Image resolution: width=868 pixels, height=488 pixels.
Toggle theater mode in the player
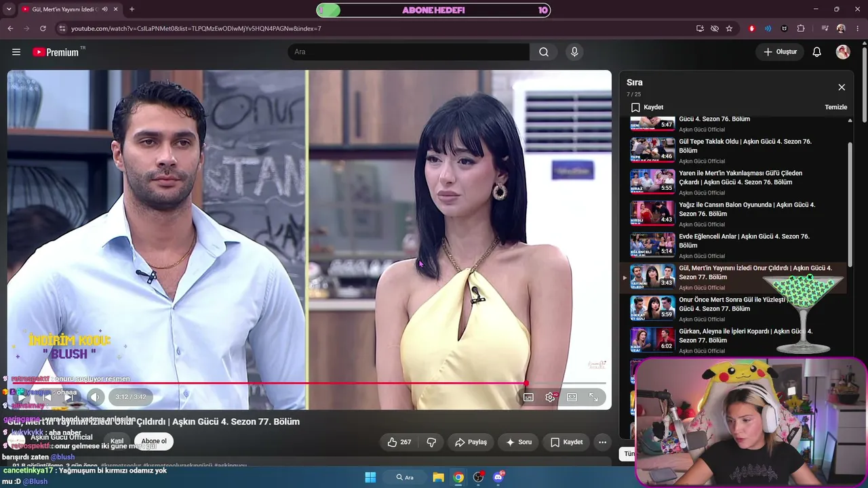click(572, 397)
